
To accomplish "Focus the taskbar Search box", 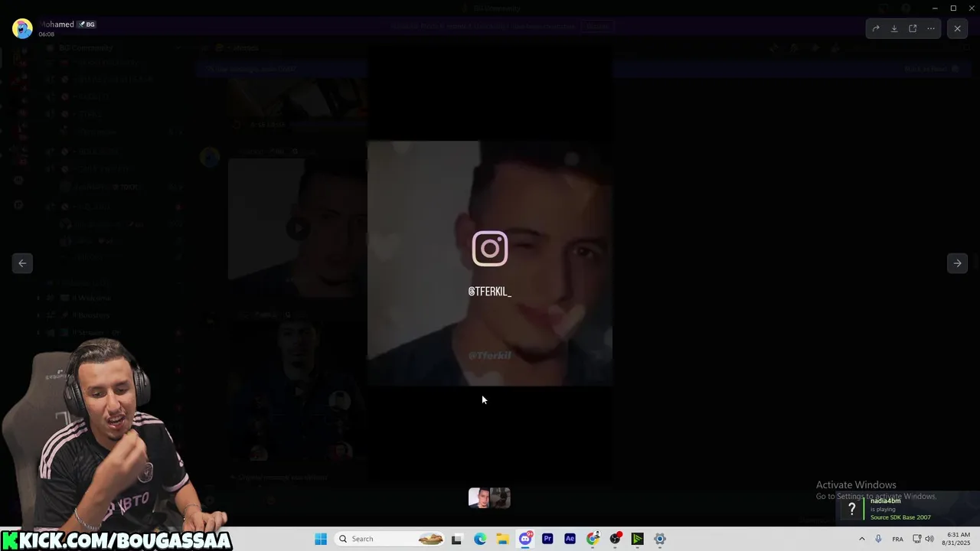I will pos(390,539).
